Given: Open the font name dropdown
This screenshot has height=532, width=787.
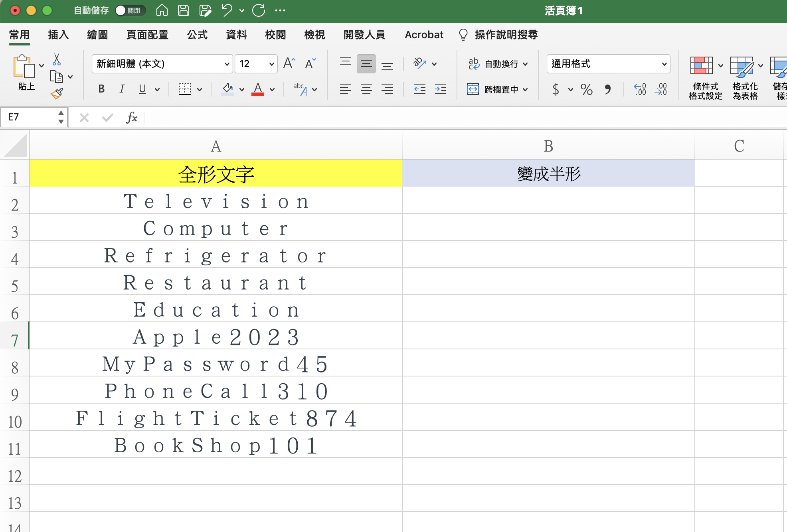Looking at the screenshot, I should click(x=227, y=64).
